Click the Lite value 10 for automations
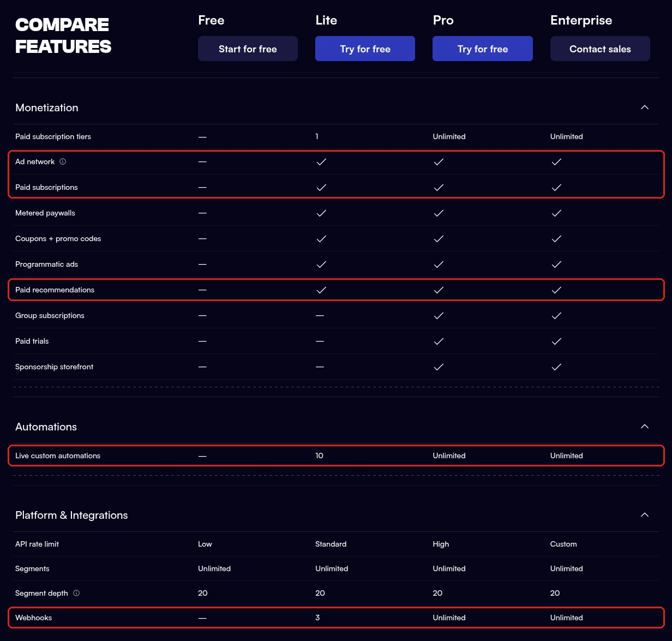This screenshot has width=672, height=641. point(319,456)
